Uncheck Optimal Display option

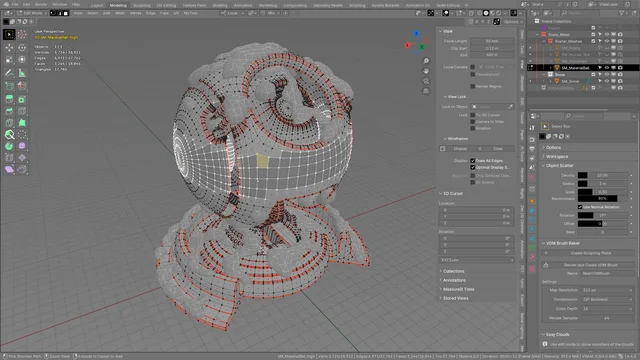473,167
